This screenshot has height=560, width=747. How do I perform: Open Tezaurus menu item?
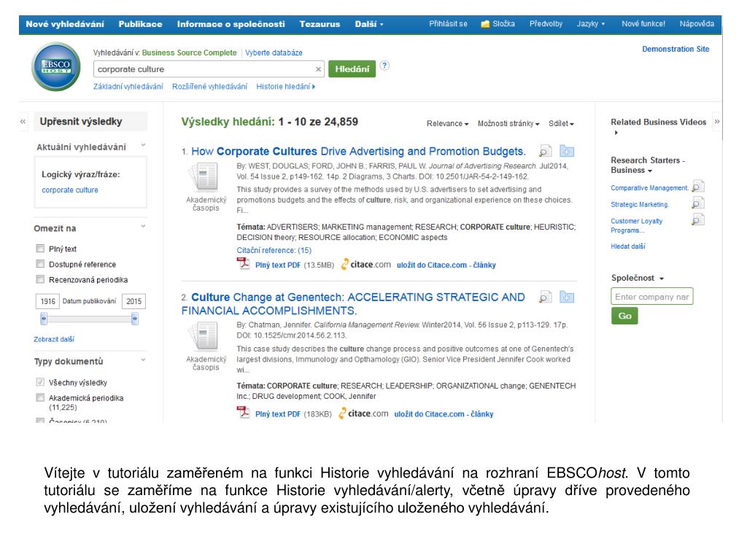point(320,24)
